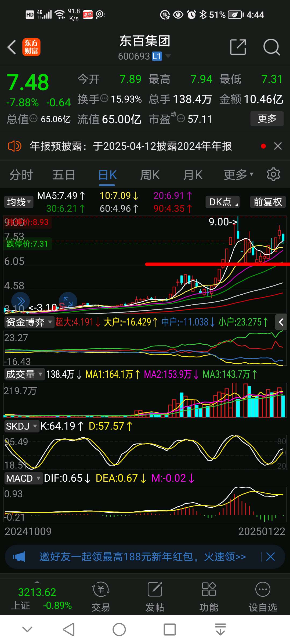Screen dimensions: 290x644
Task: Open chart settings gear icon
Action: (x=273, y=175)
